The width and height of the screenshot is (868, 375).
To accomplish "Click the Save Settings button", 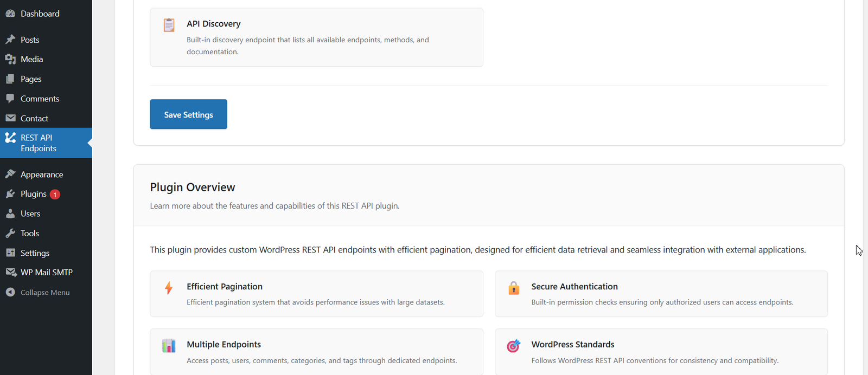I will [x=188, y=114].
